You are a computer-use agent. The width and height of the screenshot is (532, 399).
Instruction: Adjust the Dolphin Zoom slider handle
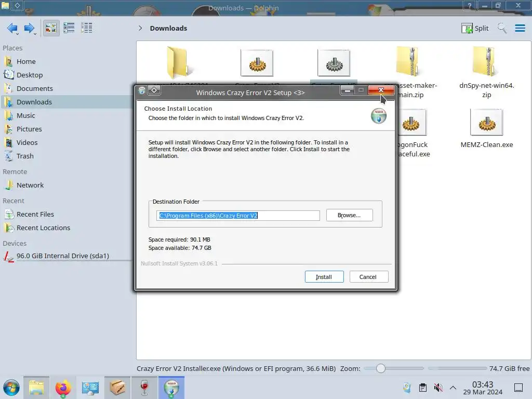381,368
